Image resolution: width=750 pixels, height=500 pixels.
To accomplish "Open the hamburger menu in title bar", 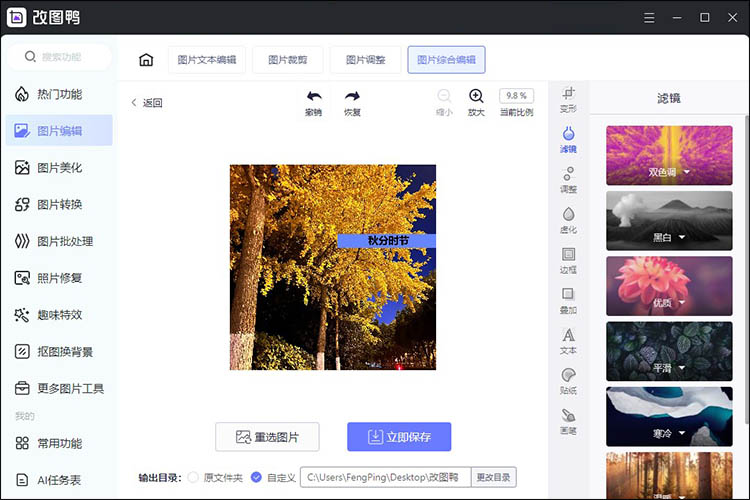I will tap(649, 18).
